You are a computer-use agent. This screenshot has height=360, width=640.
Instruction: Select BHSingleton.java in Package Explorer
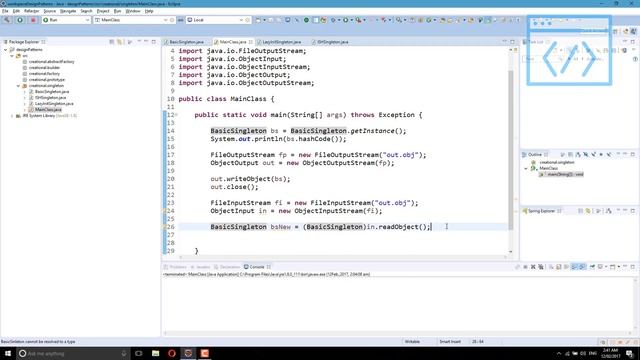50,98
